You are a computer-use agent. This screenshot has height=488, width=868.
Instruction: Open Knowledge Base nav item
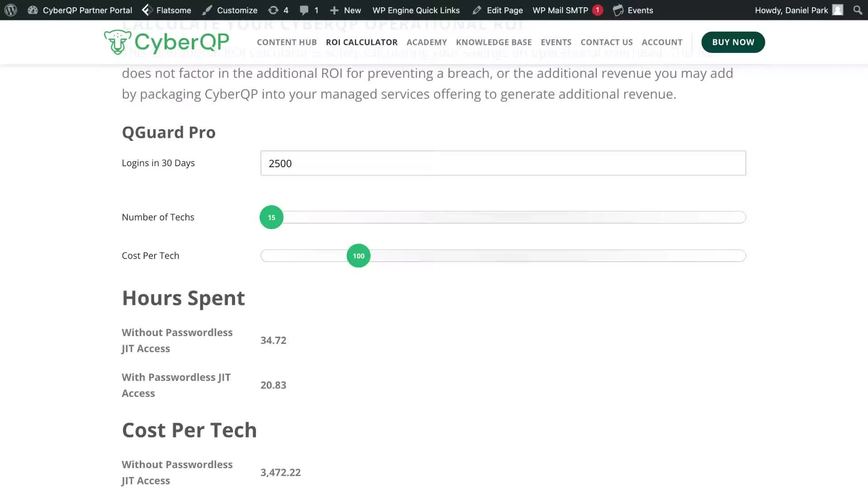point(494,42)
